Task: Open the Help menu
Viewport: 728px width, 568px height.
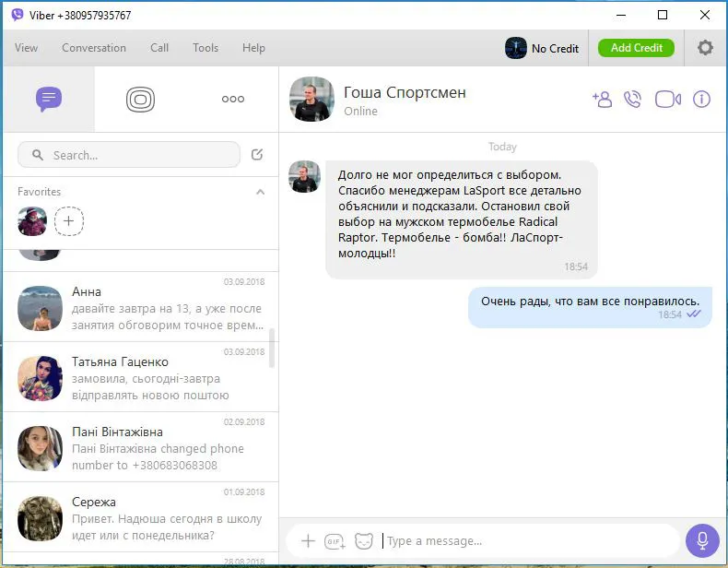Action: click(253, 48)
